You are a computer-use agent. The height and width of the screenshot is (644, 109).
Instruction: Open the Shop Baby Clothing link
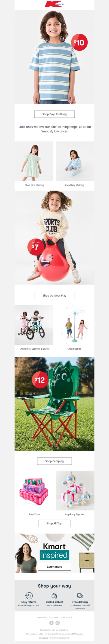click(74, 185)
